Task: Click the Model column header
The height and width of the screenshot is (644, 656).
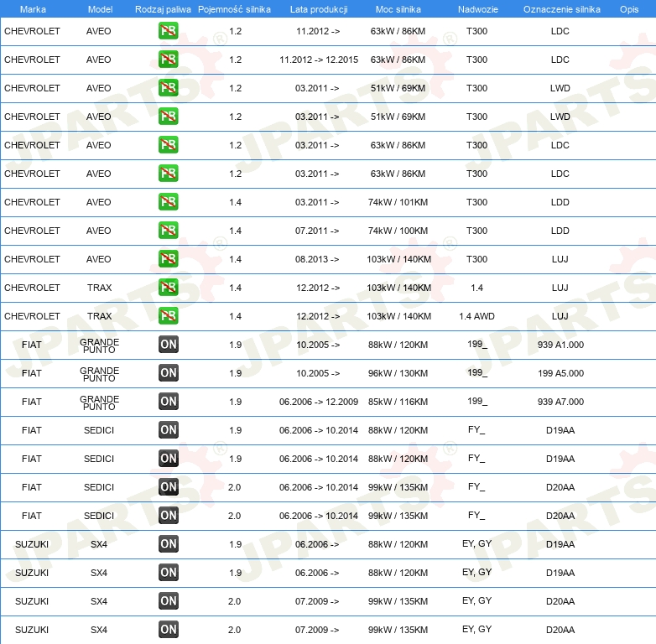Action: click(x=99, y=9)
